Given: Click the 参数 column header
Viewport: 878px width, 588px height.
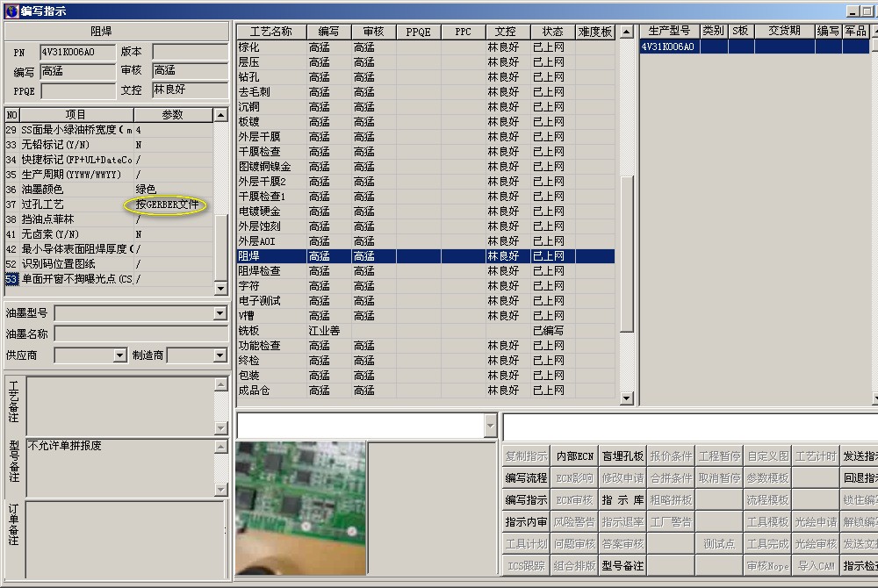Looking at the screenshot, I should point(173,115).
